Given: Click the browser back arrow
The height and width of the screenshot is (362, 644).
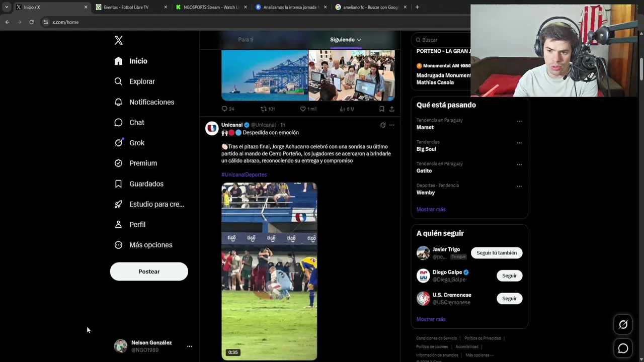Looking at the screenshot, I should point(7,22).
